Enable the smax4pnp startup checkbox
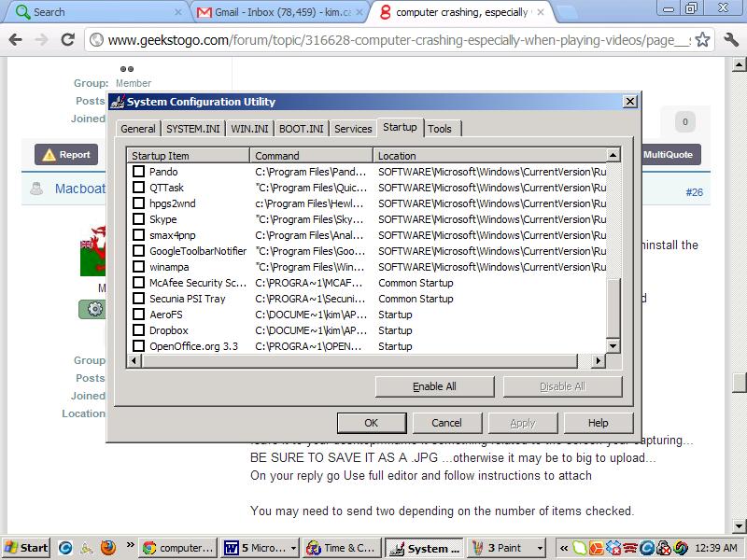 pyautogui.click(x=138, y=235)
